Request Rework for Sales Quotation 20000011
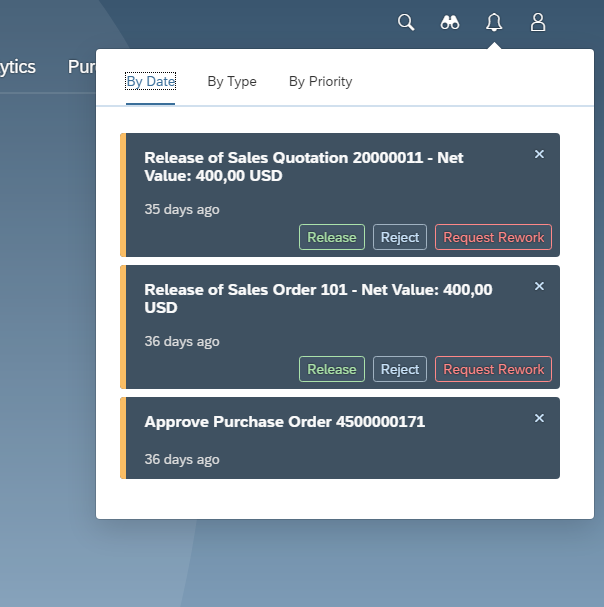Screen dimensions: 604x607 493,237
